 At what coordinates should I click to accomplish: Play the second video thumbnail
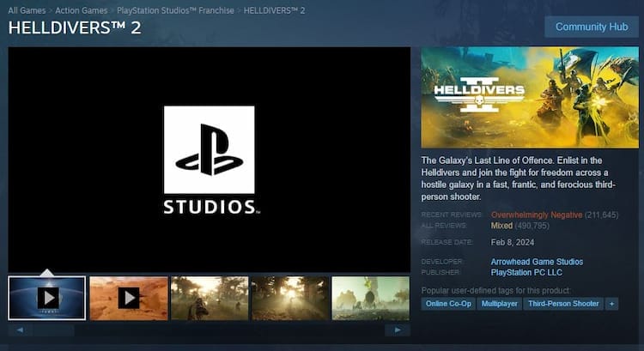click(x=128, y=298)
